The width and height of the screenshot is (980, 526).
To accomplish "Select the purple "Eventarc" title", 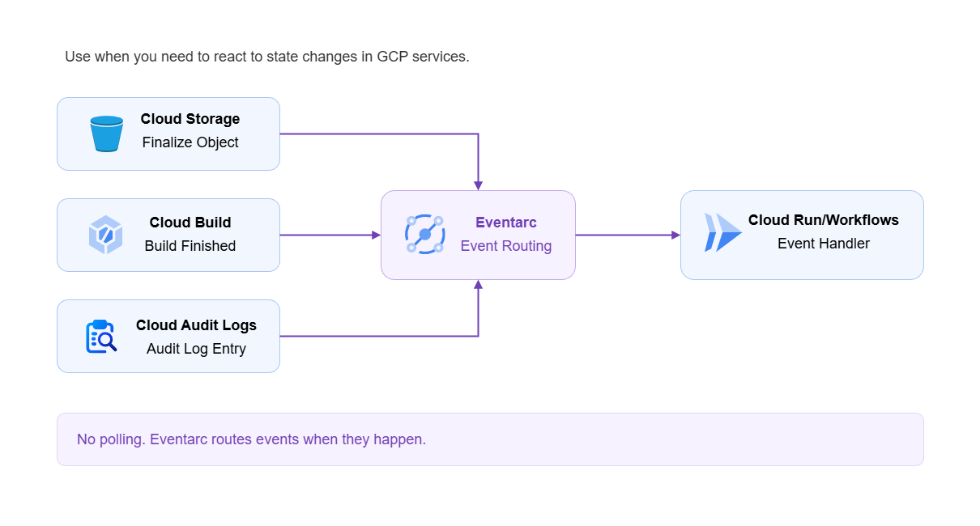I will click(x=506, y=223).
